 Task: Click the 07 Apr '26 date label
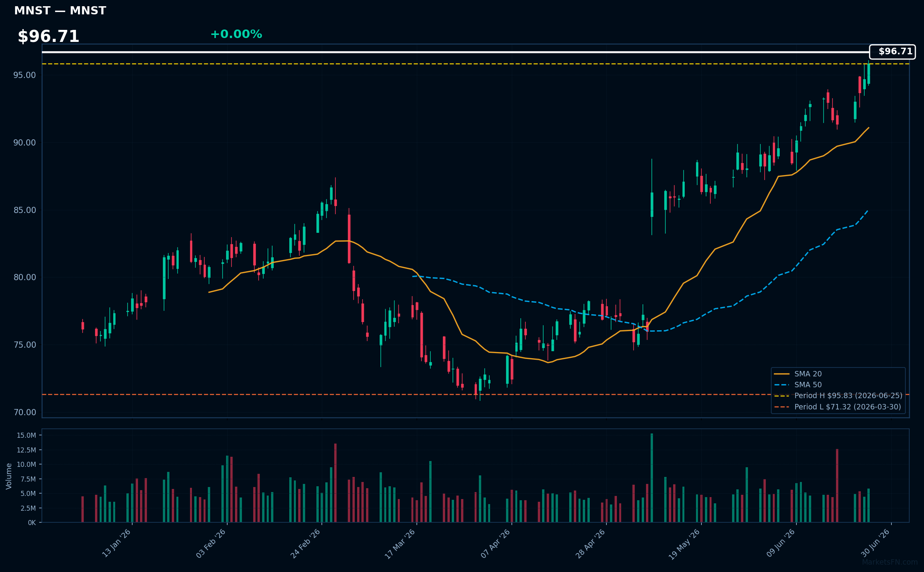click(496, 543)
